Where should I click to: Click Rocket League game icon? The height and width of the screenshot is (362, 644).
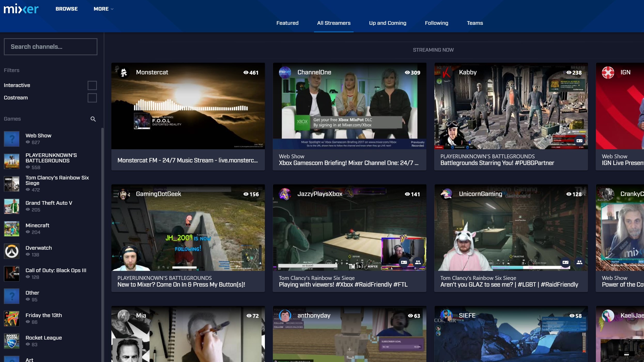coord(12,341)
